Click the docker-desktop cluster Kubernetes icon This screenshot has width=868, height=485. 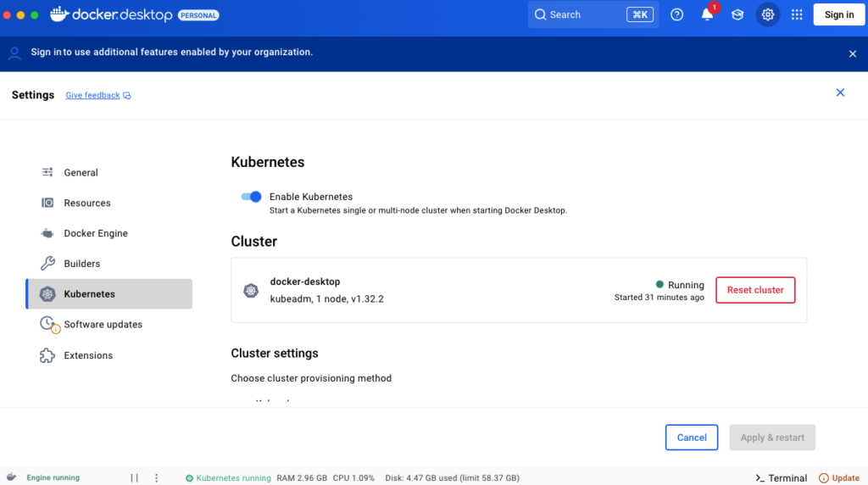[251, 290]
